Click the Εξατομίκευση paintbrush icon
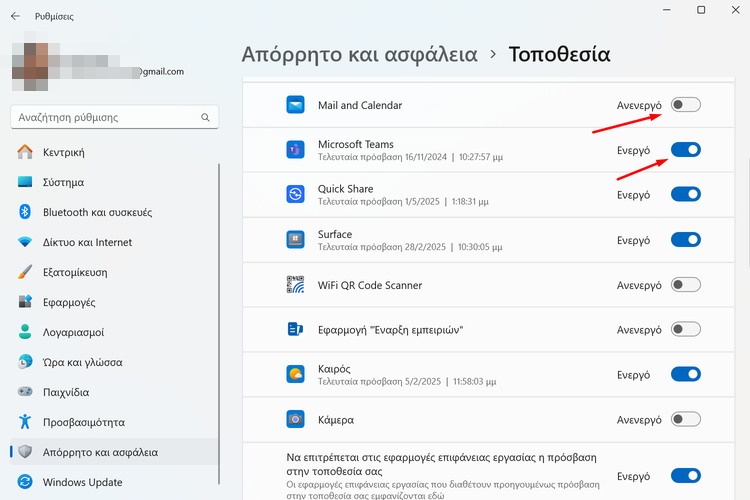Screen dimensions: 750x500 pyautogui.click(x=25, y=272)
